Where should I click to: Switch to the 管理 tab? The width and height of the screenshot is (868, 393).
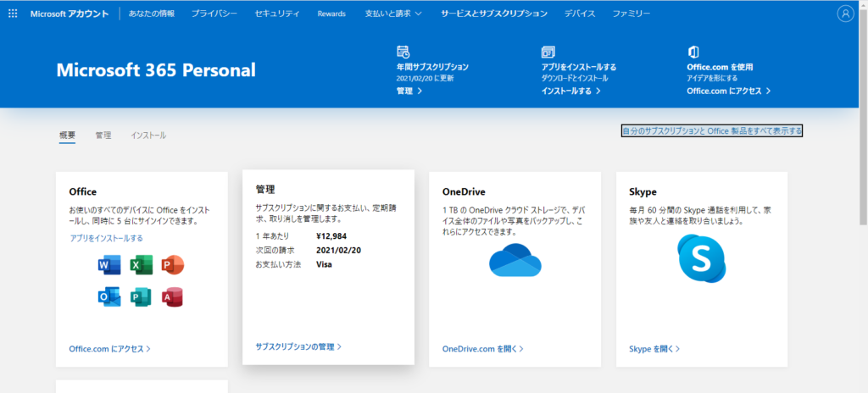(x=103, y=135)
